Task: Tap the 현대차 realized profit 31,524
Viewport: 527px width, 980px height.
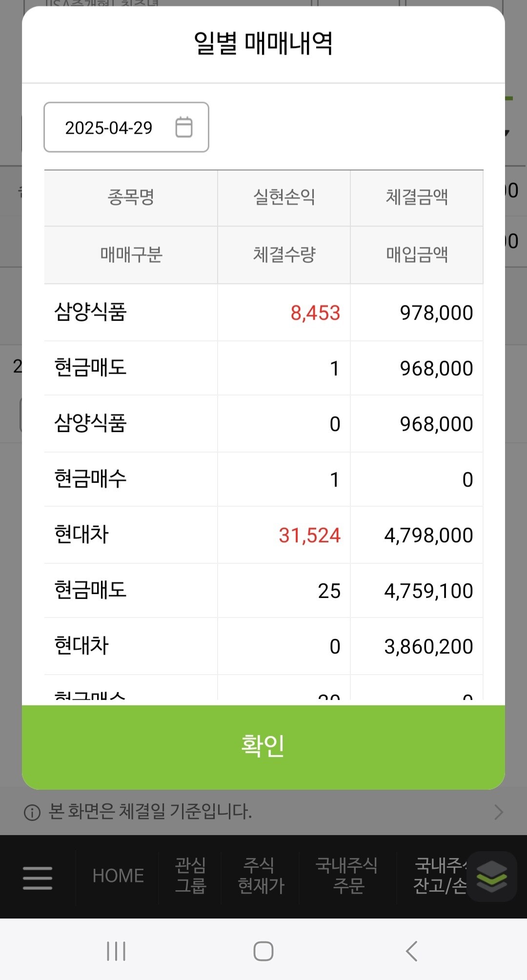Action: [x=309, y=536]
